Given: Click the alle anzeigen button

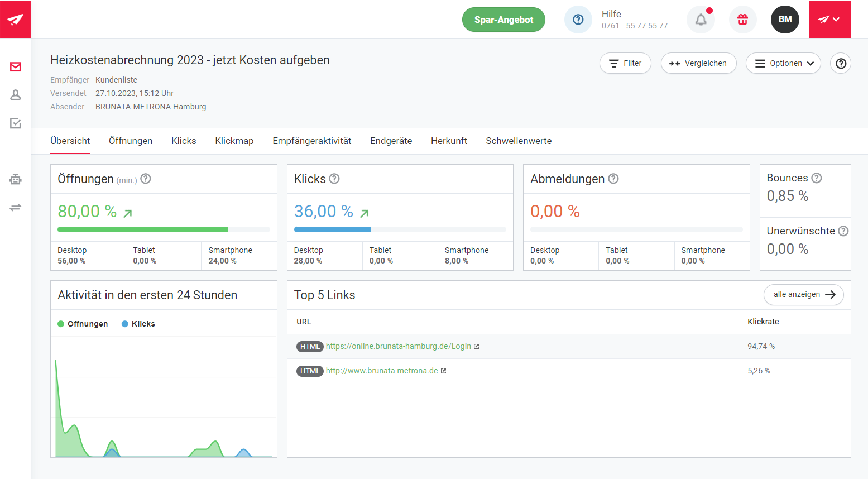Looking at the screenshot, I should 803,294.
